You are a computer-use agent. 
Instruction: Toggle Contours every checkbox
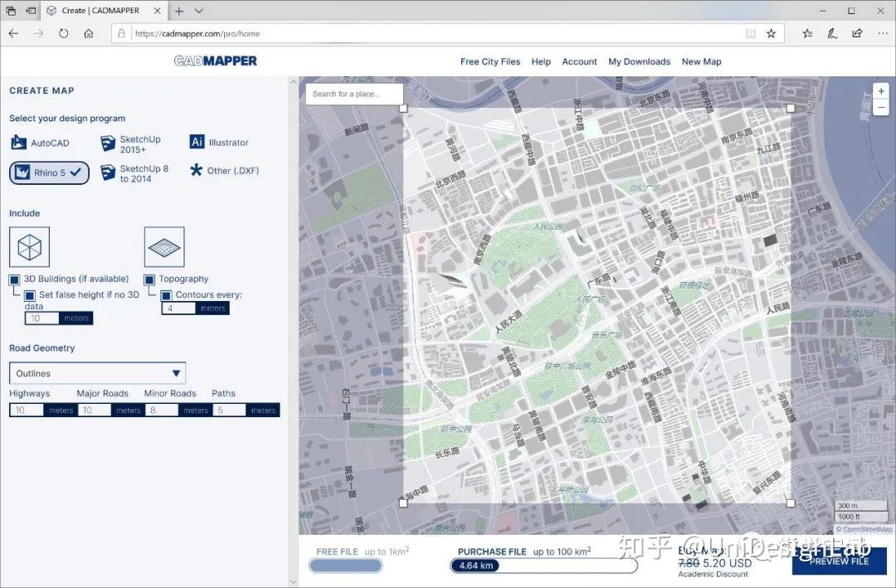click(x=166, y=295)
